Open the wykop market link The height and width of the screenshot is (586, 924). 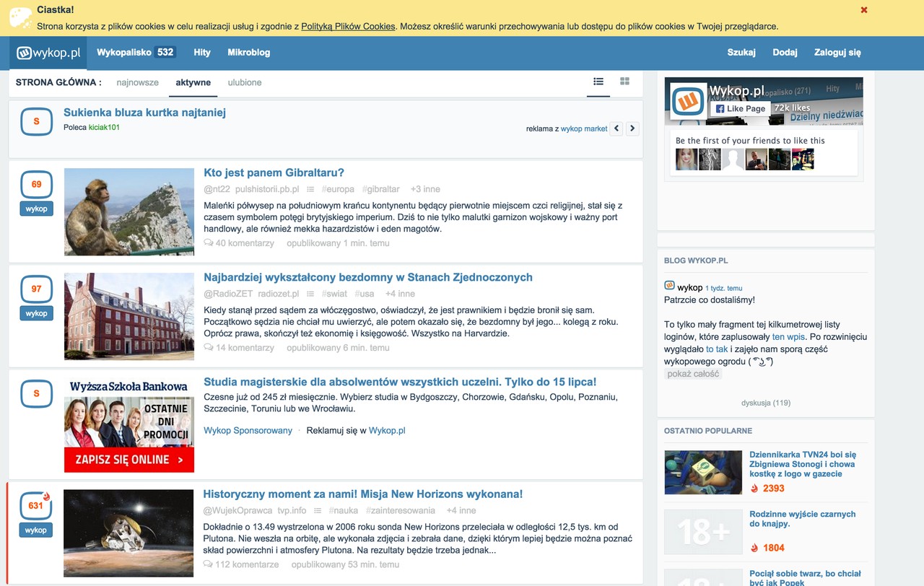click(x=584, y=128)
